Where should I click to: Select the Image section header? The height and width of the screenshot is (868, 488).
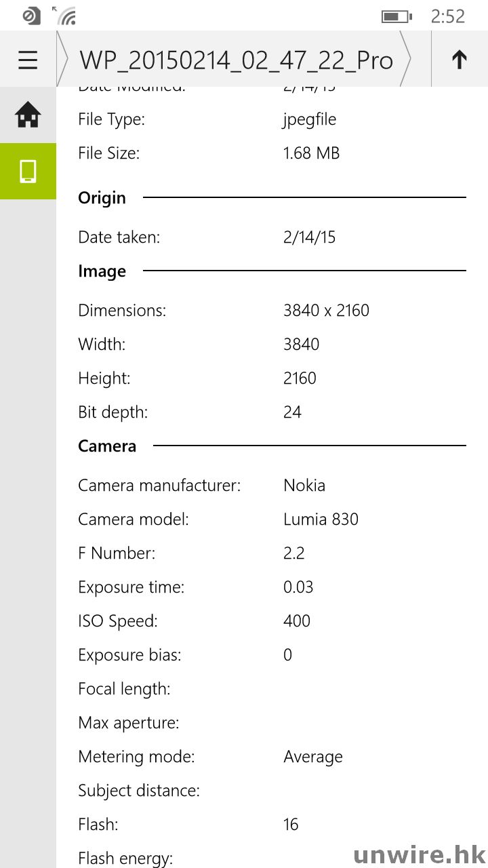(x=102, y=271)
